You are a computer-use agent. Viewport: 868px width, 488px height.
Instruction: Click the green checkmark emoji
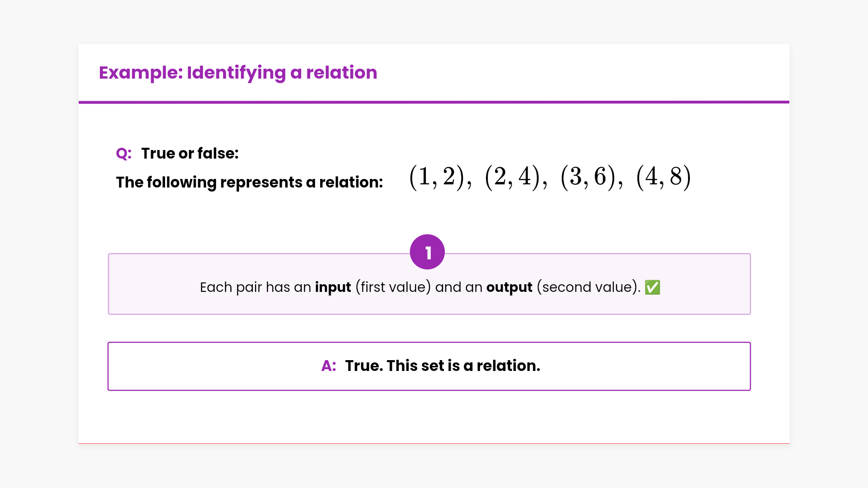(652, 287)
